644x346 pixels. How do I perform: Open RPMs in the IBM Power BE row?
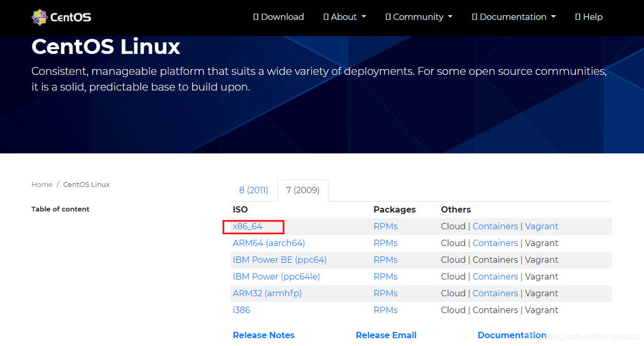click(x=386, y=260)
